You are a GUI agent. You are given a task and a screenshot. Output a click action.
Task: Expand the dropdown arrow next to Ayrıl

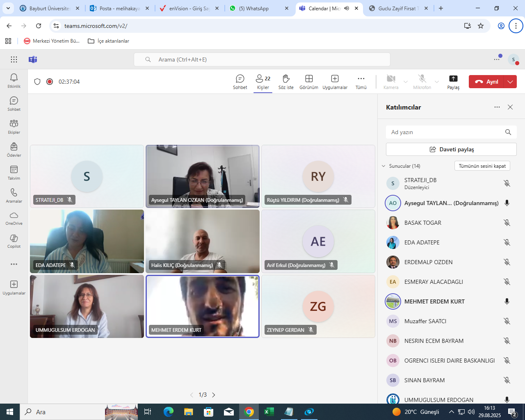tap(510, 82)
